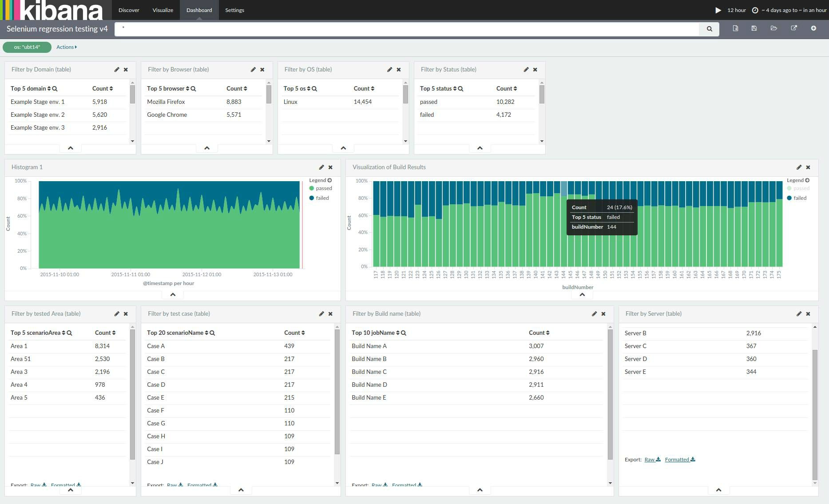
Task: Collapse the Filter by Domain panel chevron
Action: pos(70,147)
